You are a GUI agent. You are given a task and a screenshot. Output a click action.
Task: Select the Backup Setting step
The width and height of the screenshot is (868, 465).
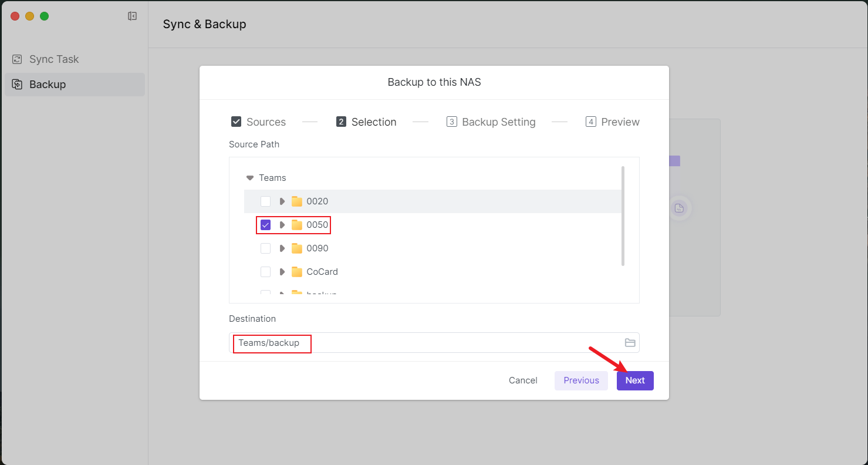[491, 122]
